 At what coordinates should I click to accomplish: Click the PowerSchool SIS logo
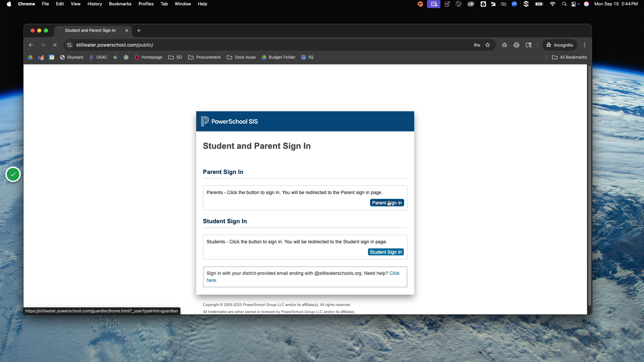click(229, 121)
